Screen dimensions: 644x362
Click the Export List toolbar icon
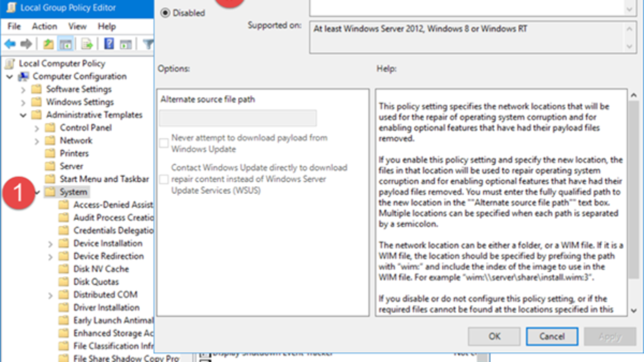click(87, 44)
